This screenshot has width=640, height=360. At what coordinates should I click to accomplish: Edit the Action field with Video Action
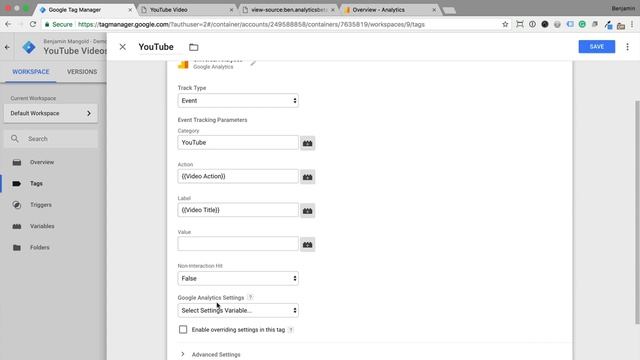point(238,176)
